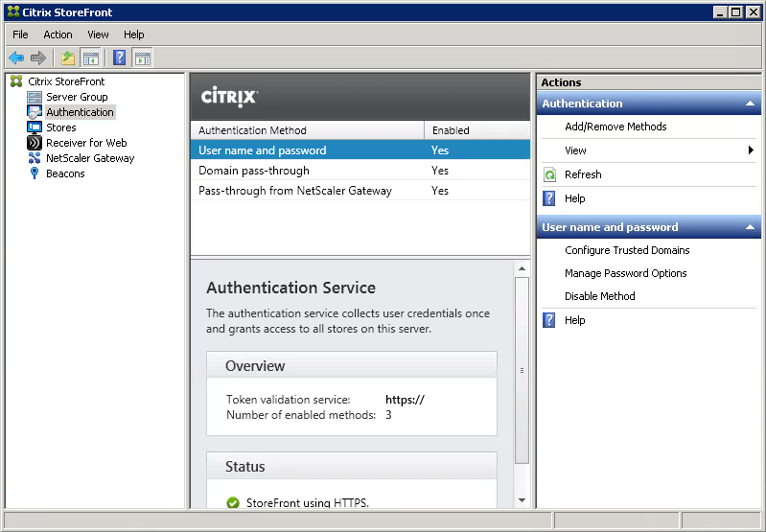766x532 pixels.
Task: Open the View menu
Action: coord(98,35)
